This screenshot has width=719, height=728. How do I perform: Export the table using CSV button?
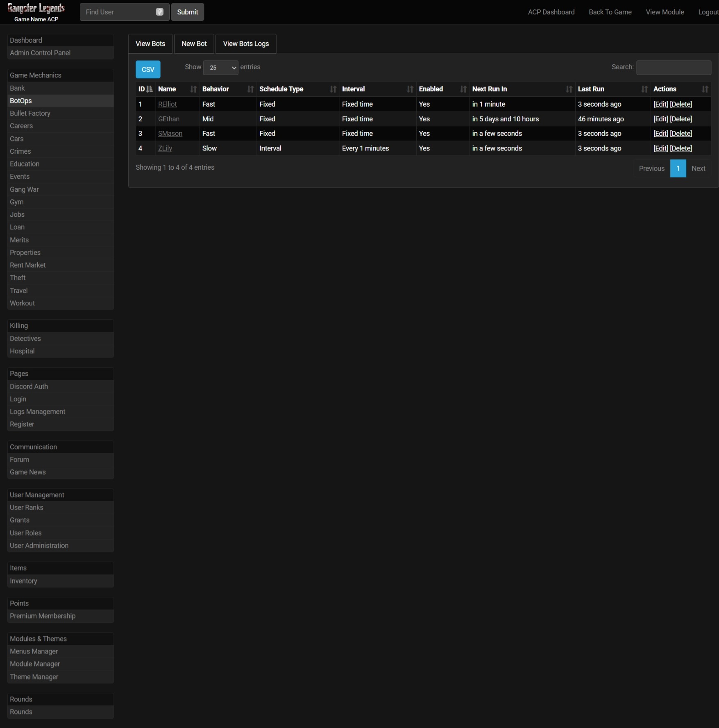pyautogui.click(x=148, y=69)
